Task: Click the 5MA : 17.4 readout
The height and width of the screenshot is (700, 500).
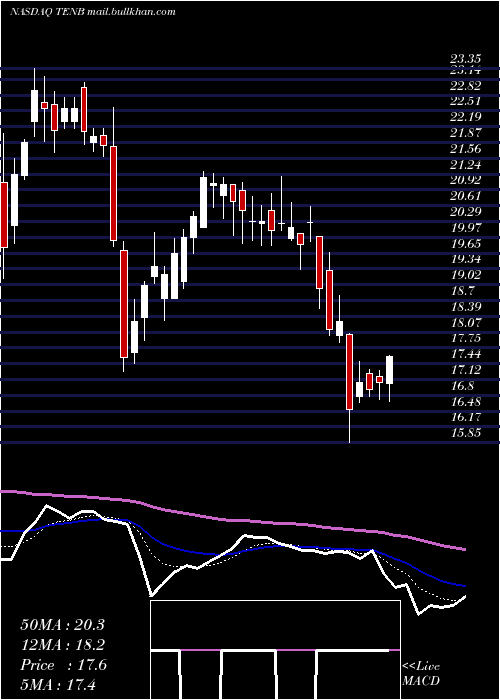Action: point(58,685)
